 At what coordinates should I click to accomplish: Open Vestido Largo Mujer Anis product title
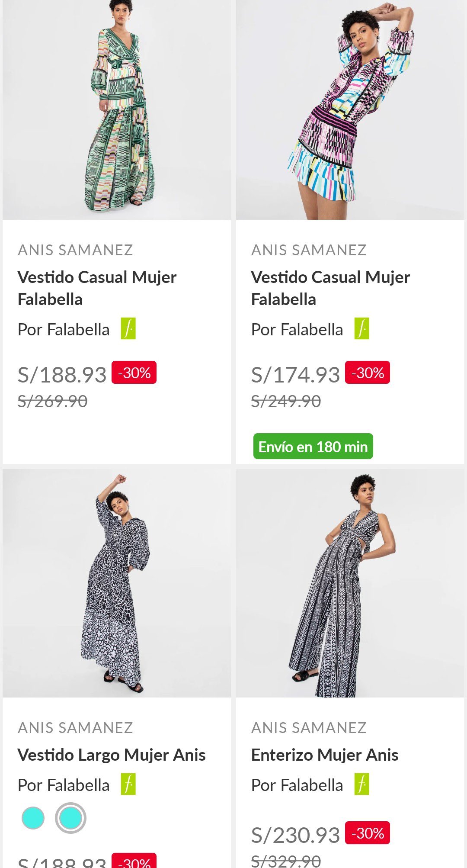click(x=112, y=755)
